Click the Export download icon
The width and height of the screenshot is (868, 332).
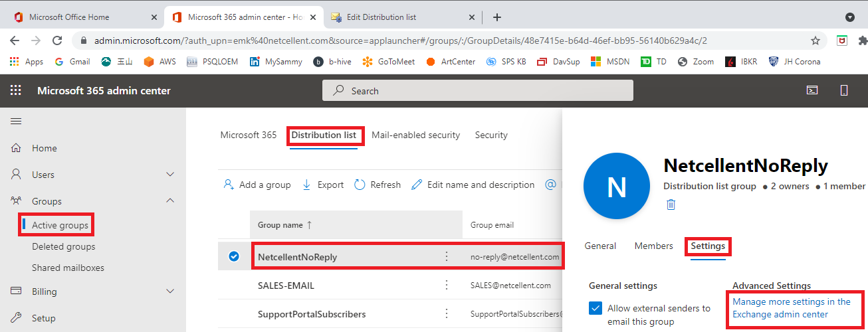click(x=306, y=185)
